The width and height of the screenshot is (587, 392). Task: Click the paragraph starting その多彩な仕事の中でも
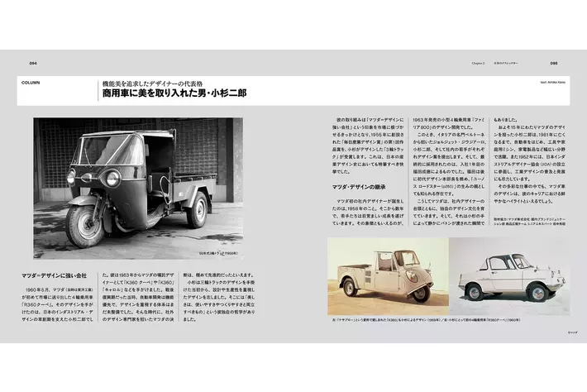[530, 194]
